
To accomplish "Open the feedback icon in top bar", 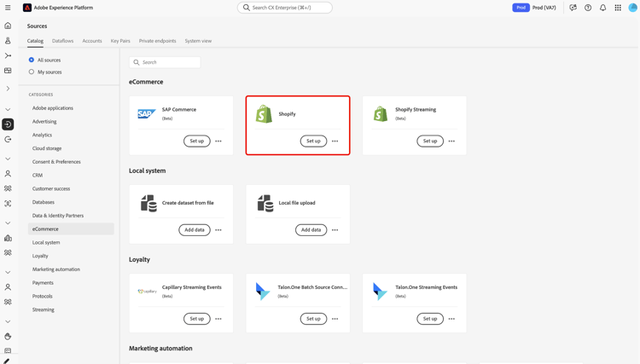I will click(x=573, y=8).
